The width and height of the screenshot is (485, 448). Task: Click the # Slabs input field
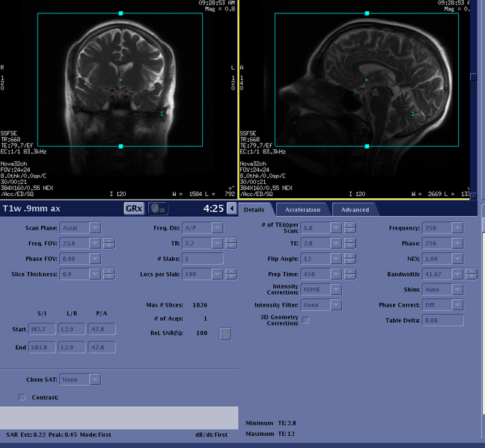click(x=203, y=259)
